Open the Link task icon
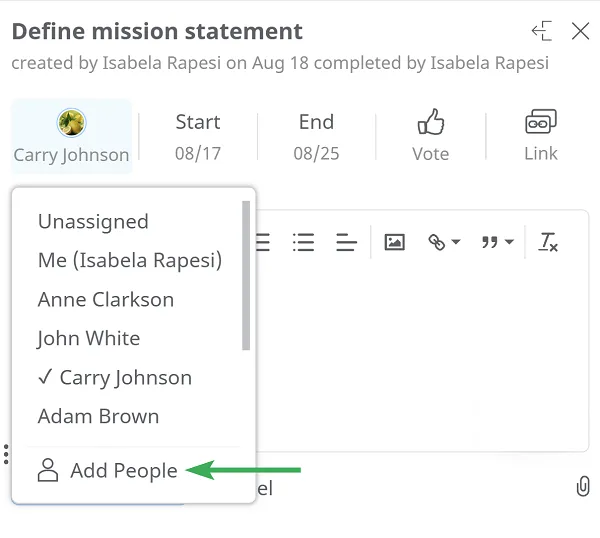This screenshot has width=600, height=538. pyautogui.click(x=541, y=121)
